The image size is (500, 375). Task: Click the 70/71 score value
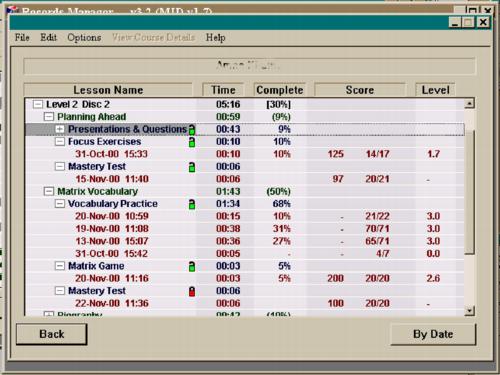tap(377, 229)
